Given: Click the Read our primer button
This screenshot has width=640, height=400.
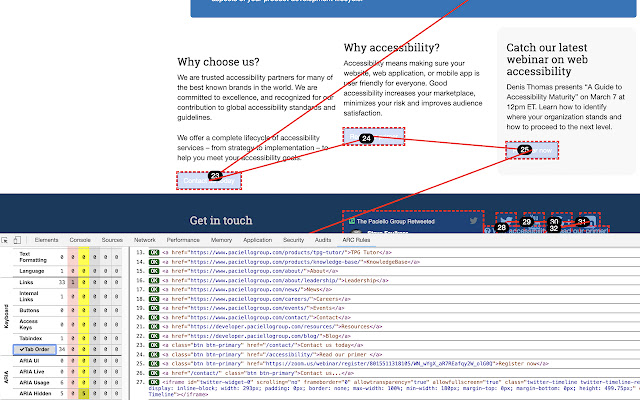Looking at the screenshot, I should tap(374, 136).
